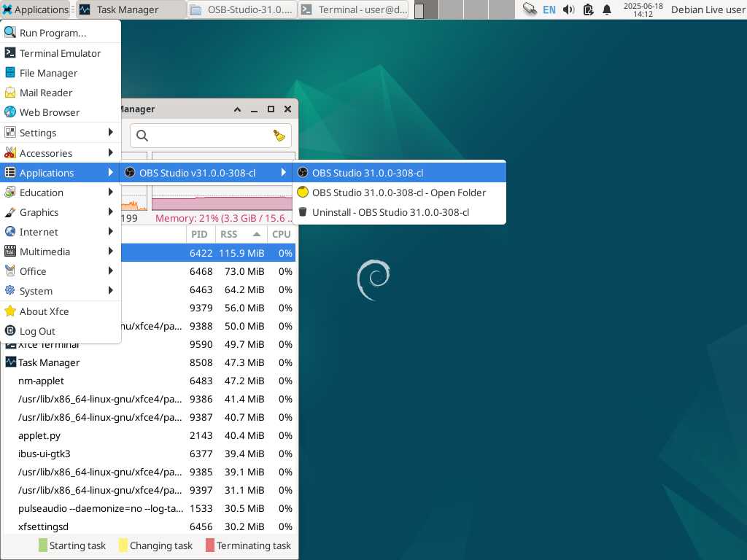
Task: Click the network connection tray icon
Action: [530, 9]
